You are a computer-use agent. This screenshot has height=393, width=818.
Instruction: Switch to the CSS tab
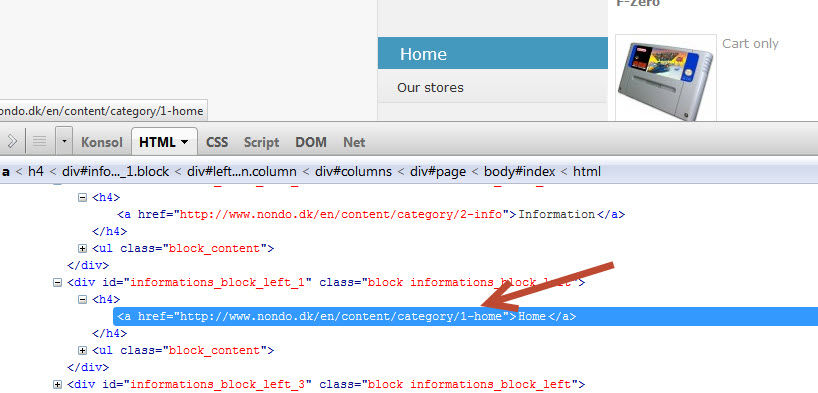pos(217,142)
